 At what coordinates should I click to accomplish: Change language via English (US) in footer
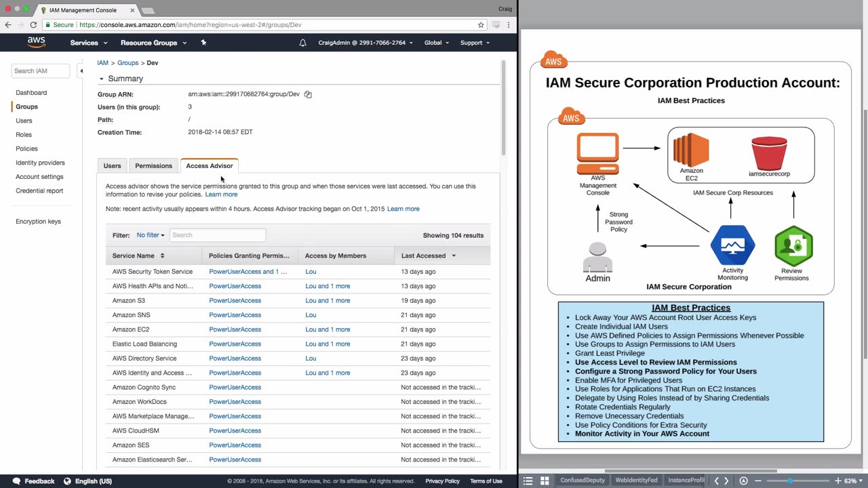[88, 481]
